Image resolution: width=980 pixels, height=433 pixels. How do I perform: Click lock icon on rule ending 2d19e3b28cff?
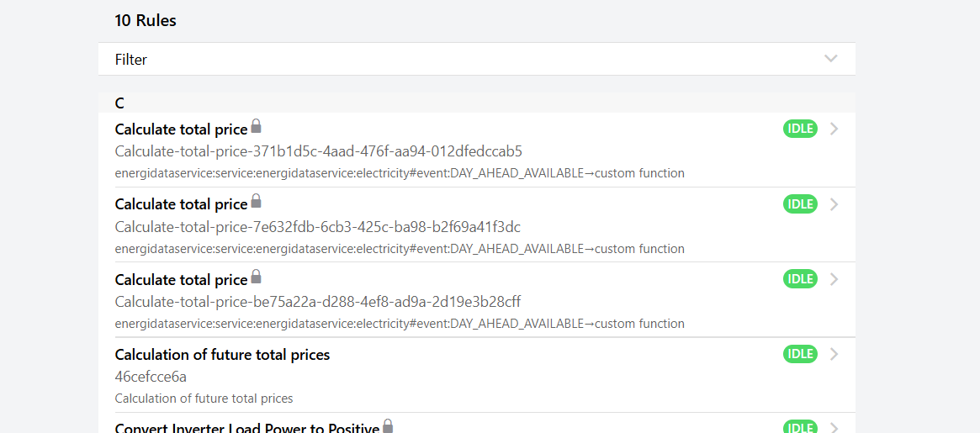pyautogui.click(x=257, y=276)
